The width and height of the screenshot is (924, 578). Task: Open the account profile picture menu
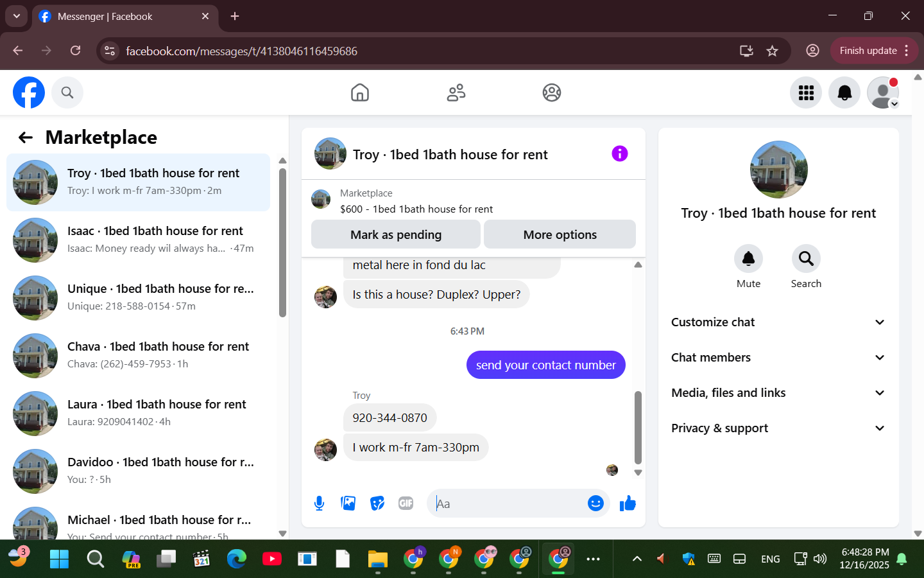pos(883,92)
